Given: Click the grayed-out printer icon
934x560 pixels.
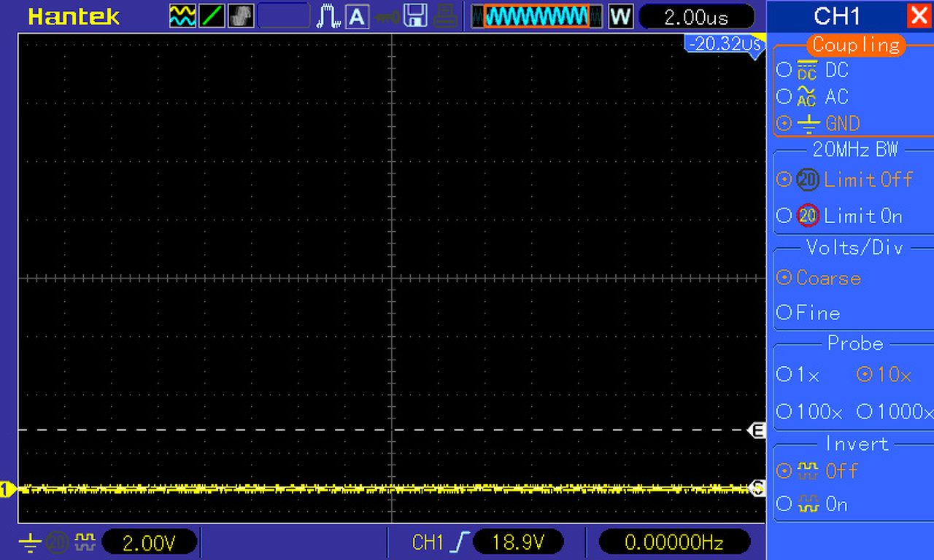Looking at the screenshot, I should [x=444, y=16].
